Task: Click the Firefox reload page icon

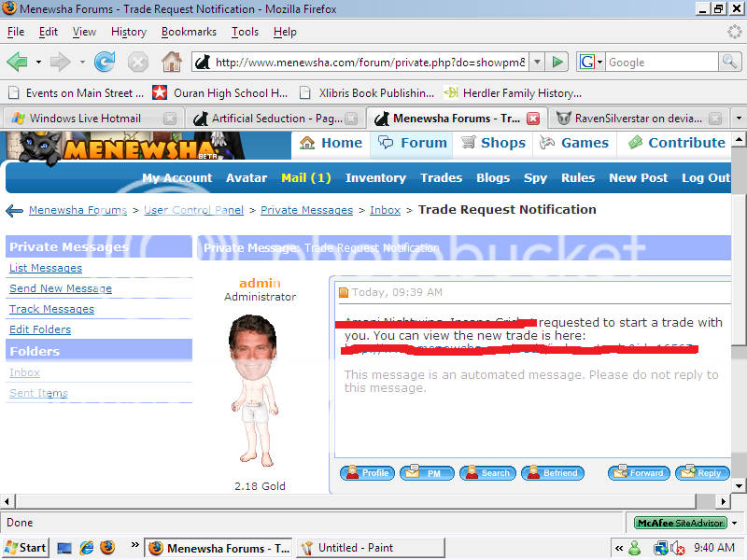Action: click(105, 63)
